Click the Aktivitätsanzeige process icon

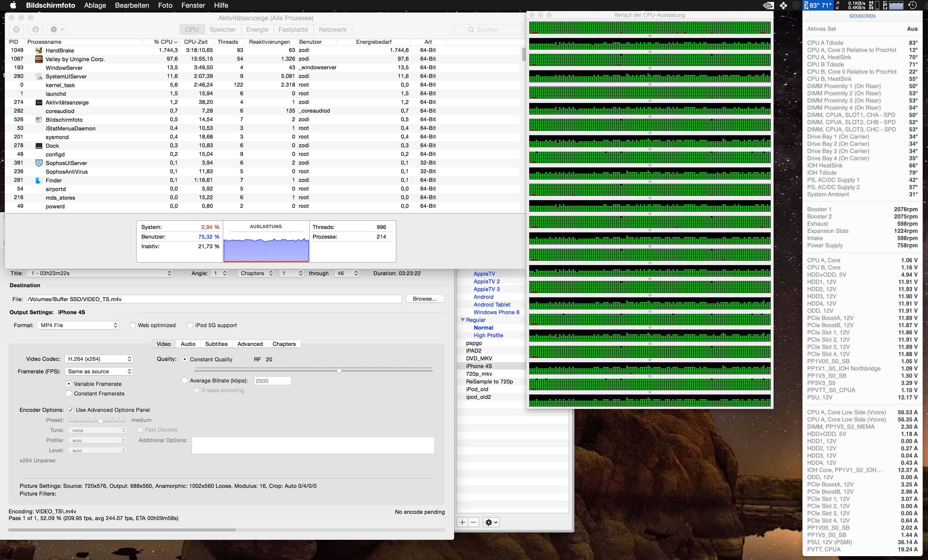(38, 102)
